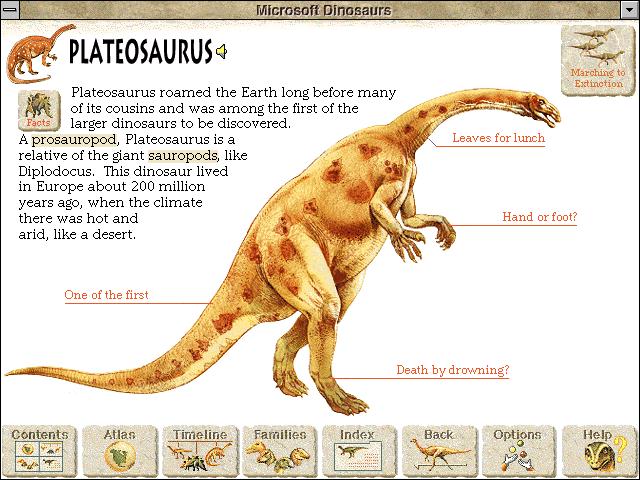Open the 'Leaves for lunch' hotspot label
Image resolution: width=640 pixels, height=480 pixels.
[x=498, y=138]
